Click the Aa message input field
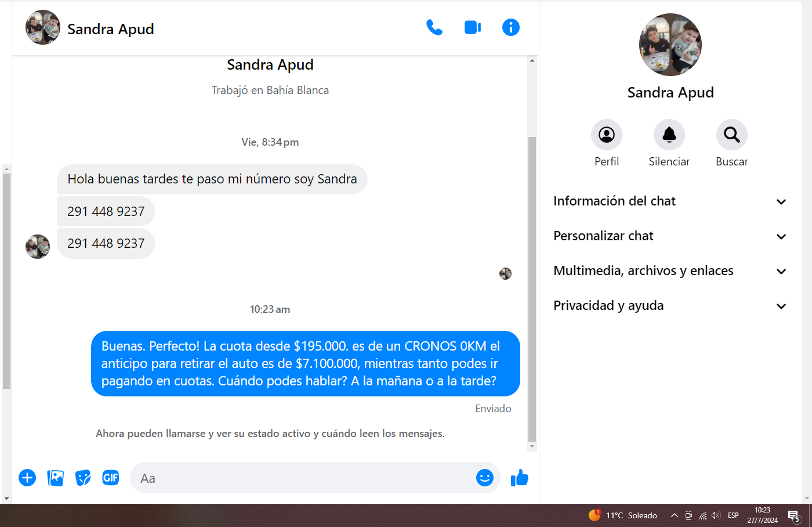The image size is (812, 527). pyautogui.click(x=302, y=478)
